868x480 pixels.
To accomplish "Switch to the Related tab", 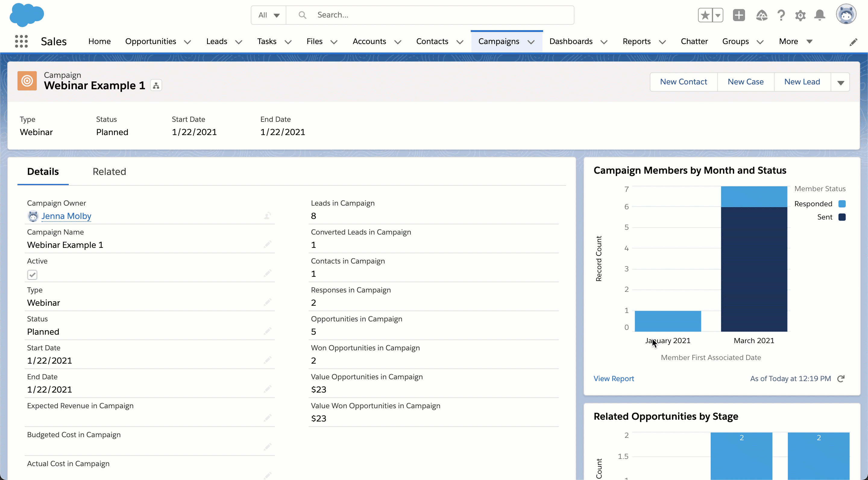I will pos(109,171).
